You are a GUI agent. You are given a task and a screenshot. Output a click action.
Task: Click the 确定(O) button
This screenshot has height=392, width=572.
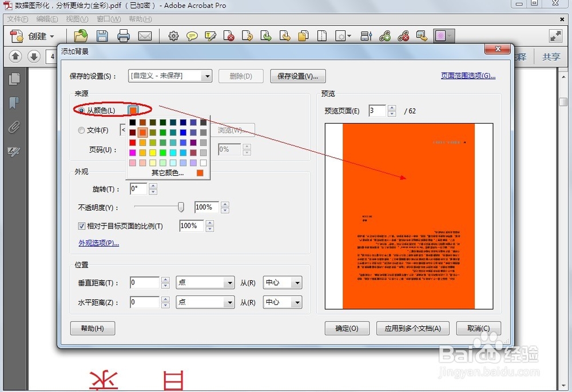click(347, 328)
